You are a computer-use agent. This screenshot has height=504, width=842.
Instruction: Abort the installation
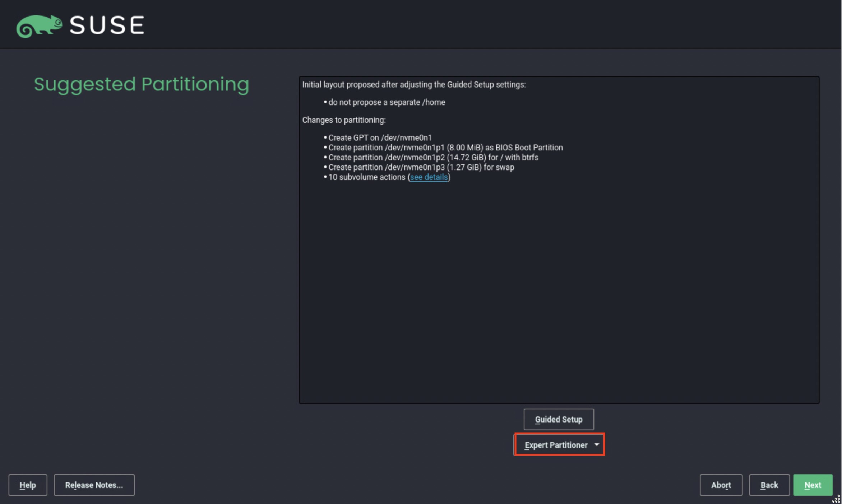coord(721,485)
